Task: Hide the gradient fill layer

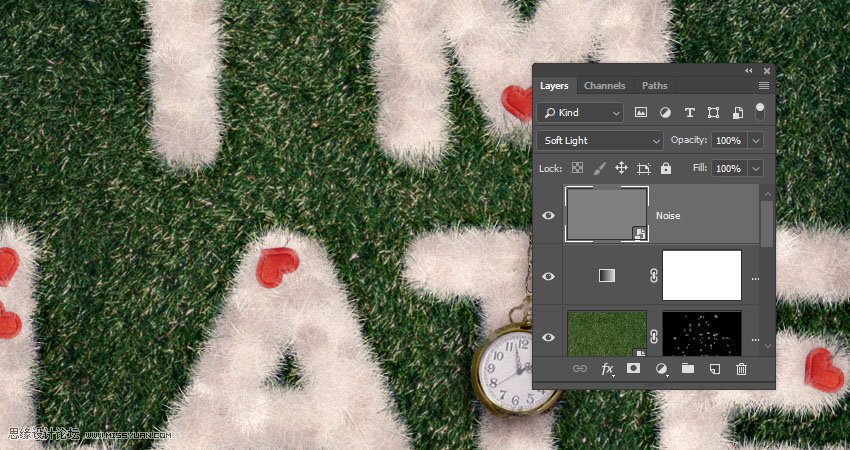Action: 549,277
